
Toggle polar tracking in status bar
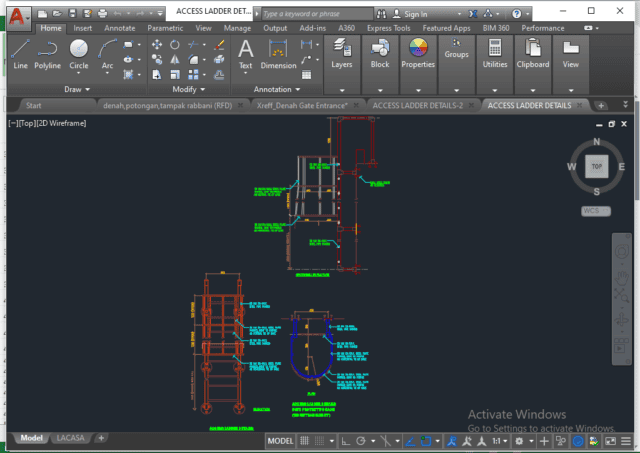362,440
